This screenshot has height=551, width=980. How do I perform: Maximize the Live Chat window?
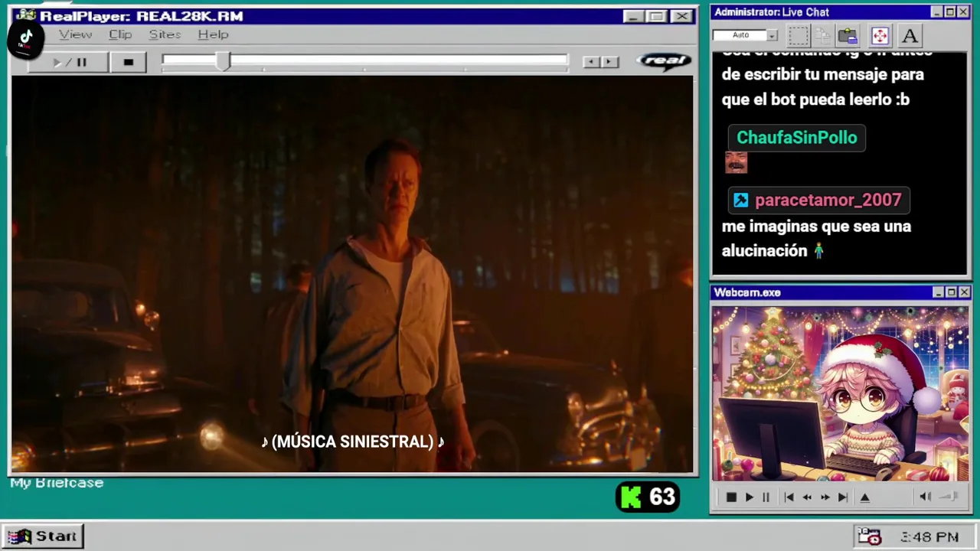pyautogui.click(x=949, y=12)
